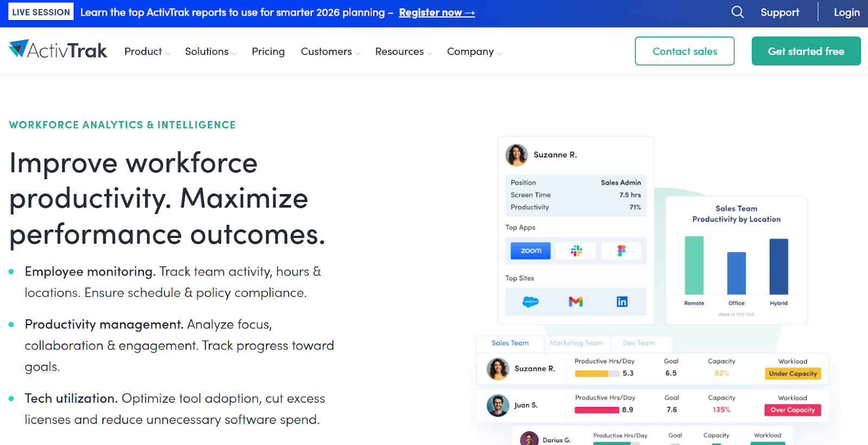Expand the Company menu chevron
The height and width of the screenshot is (445, 868).
pyautogui.click(x=499, y=53)
